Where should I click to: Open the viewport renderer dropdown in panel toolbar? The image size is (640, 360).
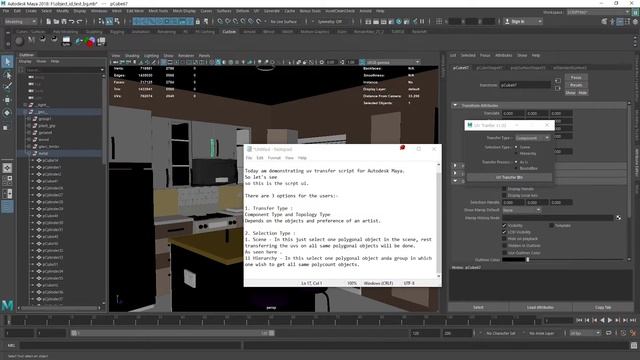pos(393,62)
